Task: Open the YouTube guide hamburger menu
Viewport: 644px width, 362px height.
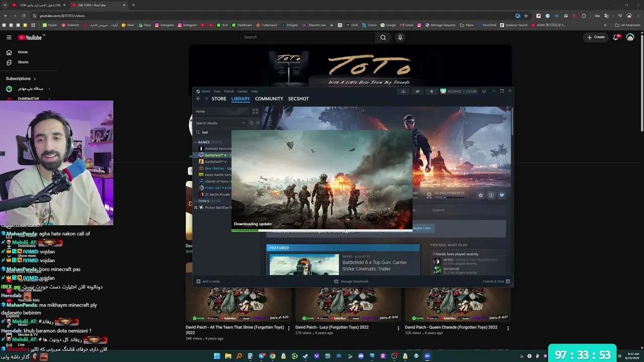Action: [9, 37]
